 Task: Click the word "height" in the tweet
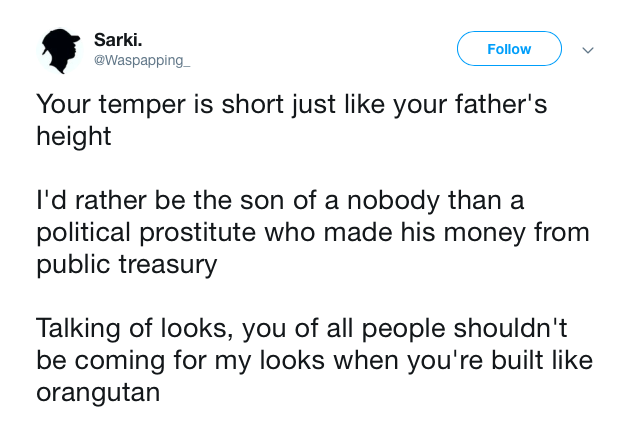[74, 137]
